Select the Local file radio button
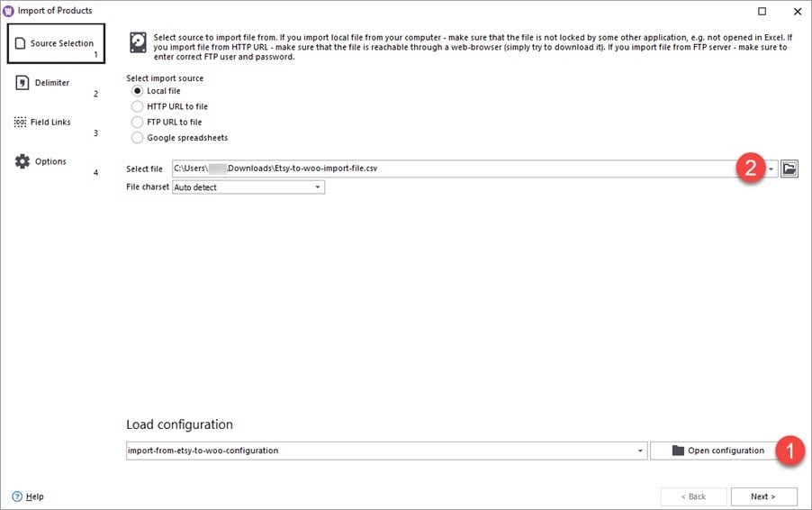The width and height of the screenshot is (812, 510). point(137,91)
